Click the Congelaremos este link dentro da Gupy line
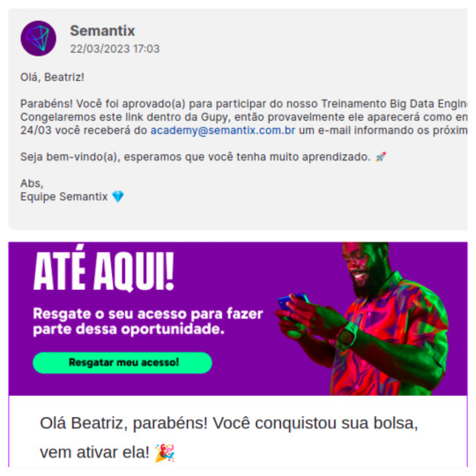This screenshot has width=476, height=476. 244,117
